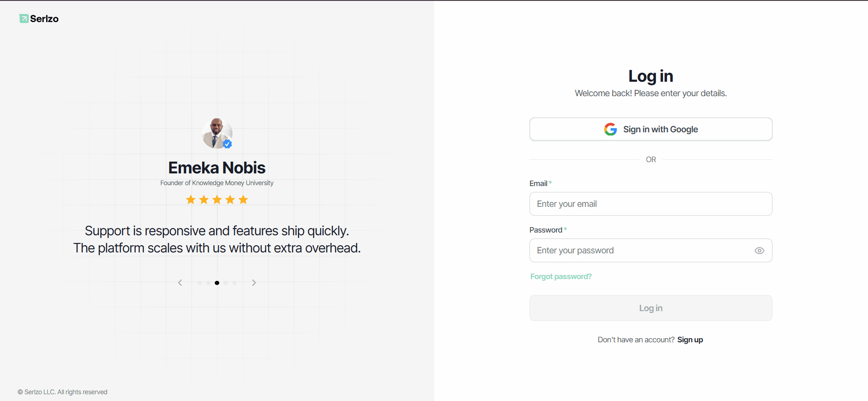Image resolution: width=868 pixels, height=401 pixels.
Task: Go to previous testimonial arrow
Action: click(180, 283)
